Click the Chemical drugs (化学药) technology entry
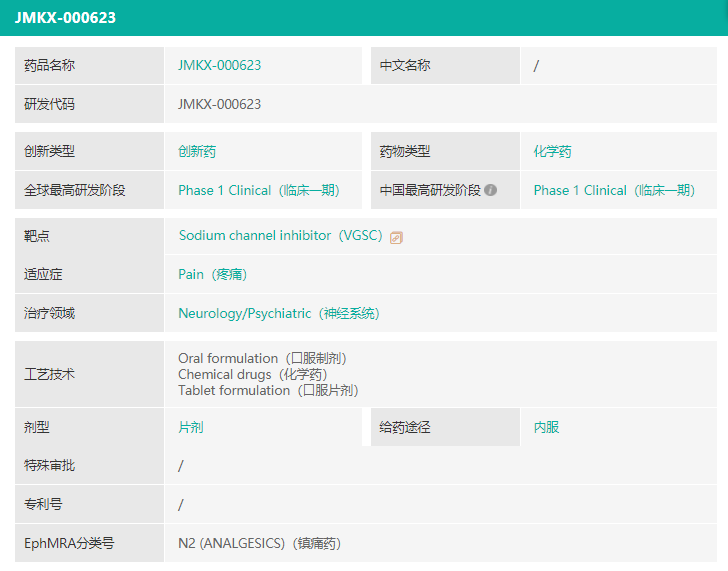The height and width of the screenshot is (571, 728). click(252, 374)
